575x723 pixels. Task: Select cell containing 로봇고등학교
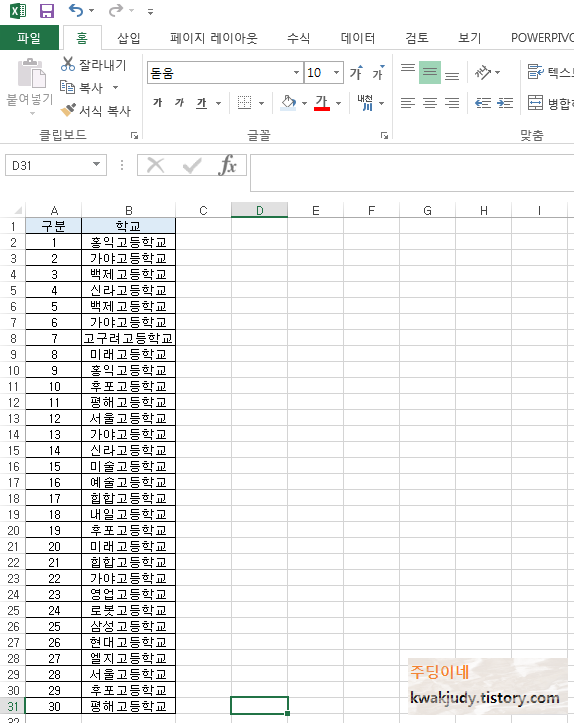128,610
